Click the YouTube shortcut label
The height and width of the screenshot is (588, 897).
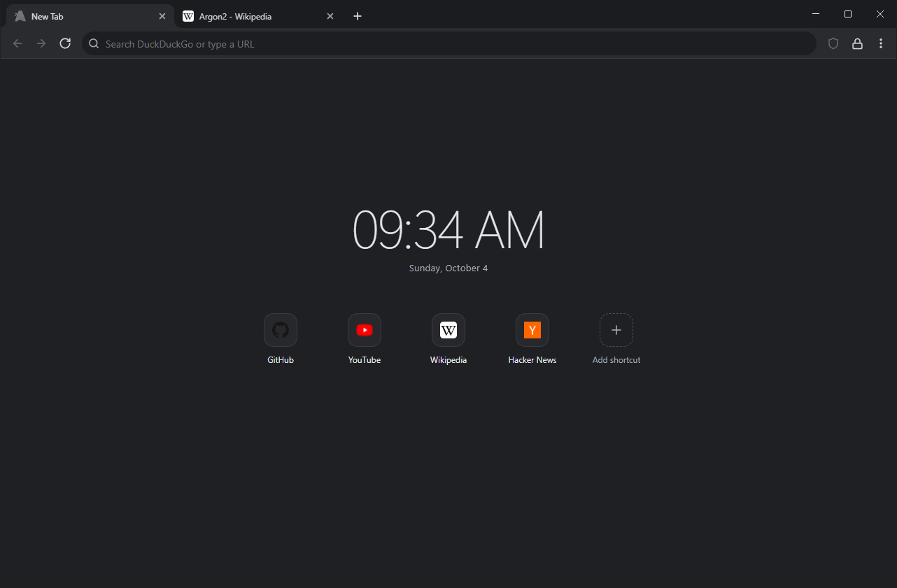tap(365, 360)
